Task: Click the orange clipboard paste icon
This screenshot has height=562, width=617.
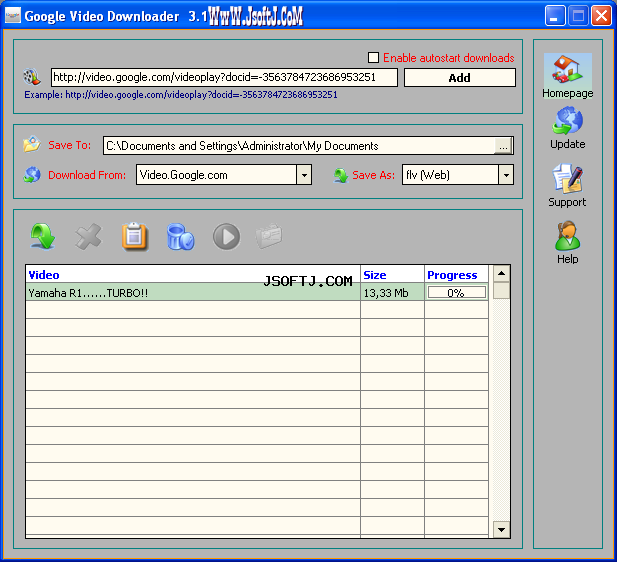Action: [x=135, y=237]
